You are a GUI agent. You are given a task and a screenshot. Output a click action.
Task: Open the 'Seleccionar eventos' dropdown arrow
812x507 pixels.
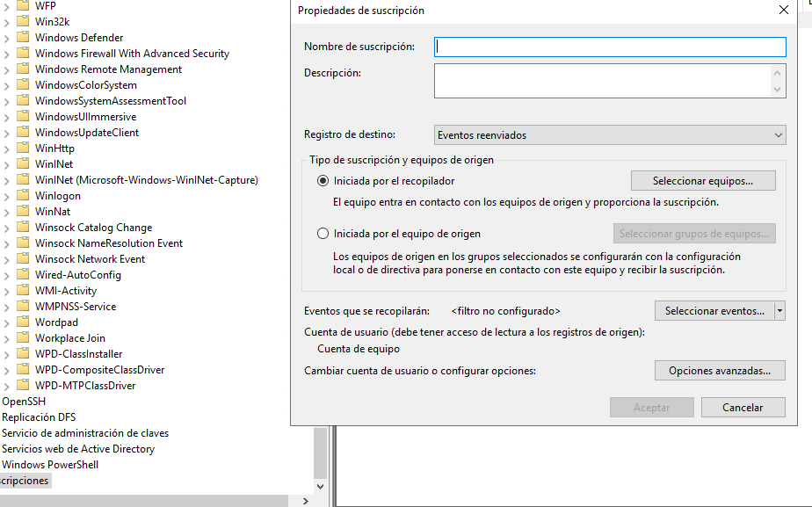click(x=779, y=311)
